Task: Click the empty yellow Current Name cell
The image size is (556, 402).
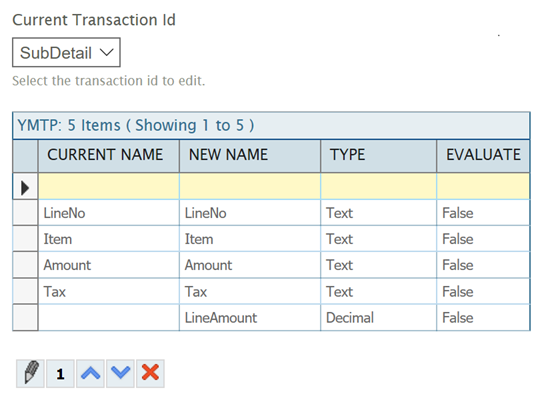Action: pos(109,186)
